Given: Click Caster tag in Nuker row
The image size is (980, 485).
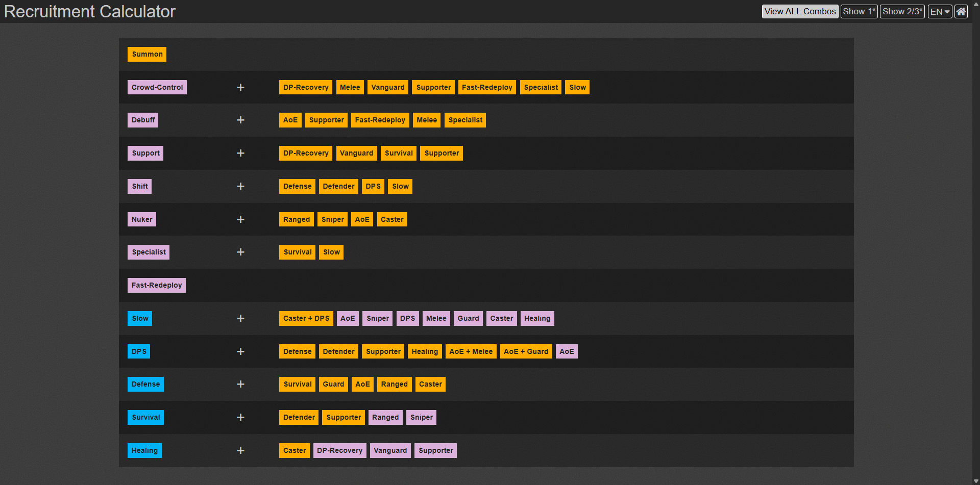Looking at the screenshot, I should click(x=392, y=219).
